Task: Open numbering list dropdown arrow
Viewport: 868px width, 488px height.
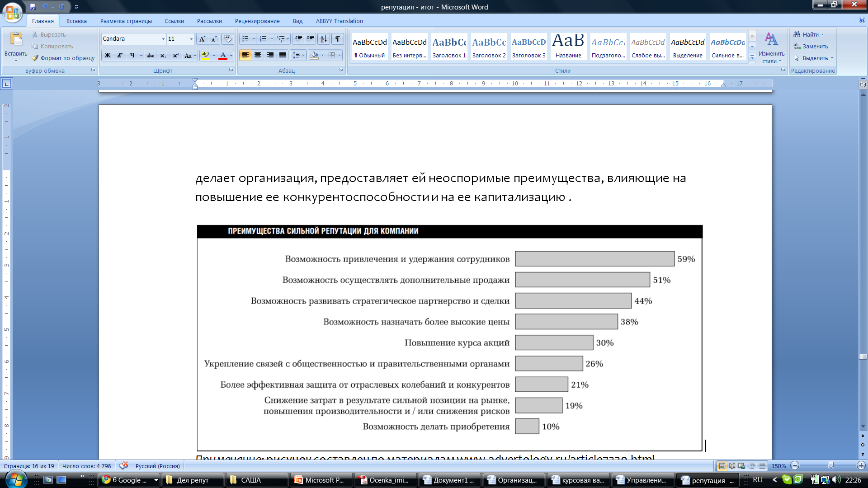Action: (272, 39)
